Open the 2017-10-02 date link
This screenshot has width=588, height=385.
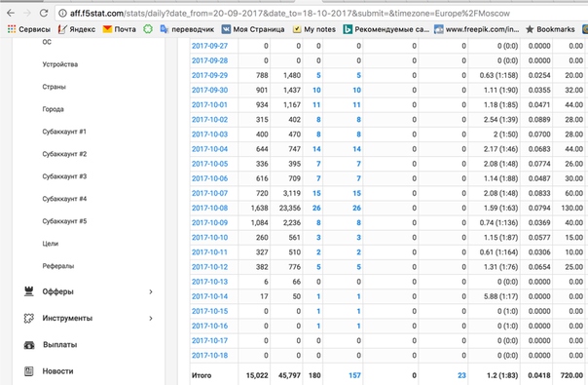[209, 120]
